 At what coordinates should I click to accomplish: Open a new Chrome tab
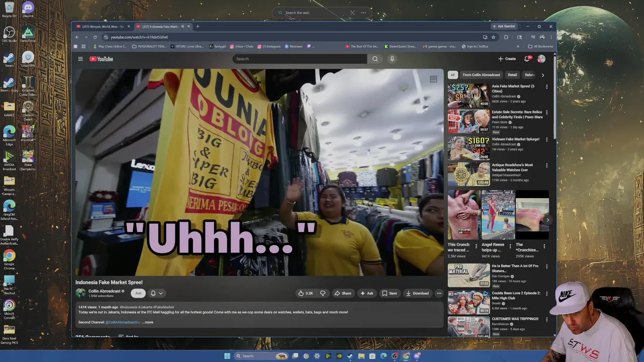(x=197, y=26)
